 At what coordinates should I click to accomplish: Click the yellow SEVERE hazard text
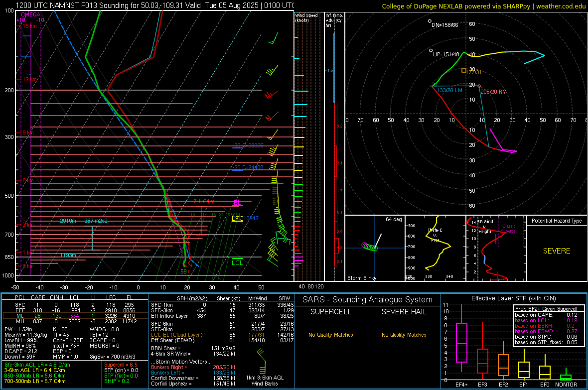(x=557, y=251)
